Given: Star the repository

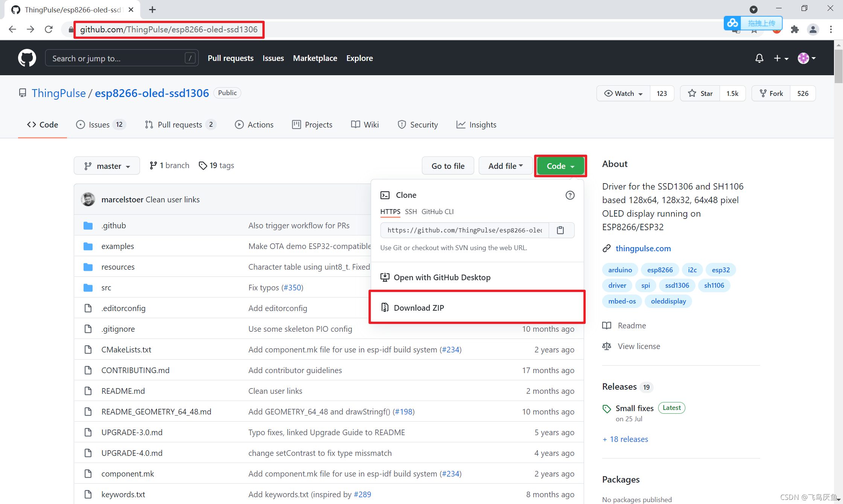Looking at the screenshot, I should click(700, 93).
